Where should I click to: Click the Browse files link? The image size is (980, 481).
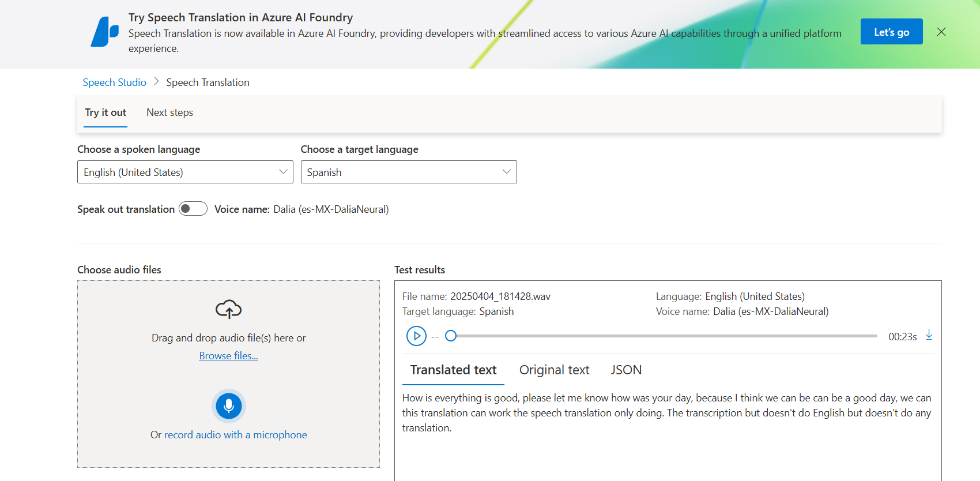[x=228, y=356]
